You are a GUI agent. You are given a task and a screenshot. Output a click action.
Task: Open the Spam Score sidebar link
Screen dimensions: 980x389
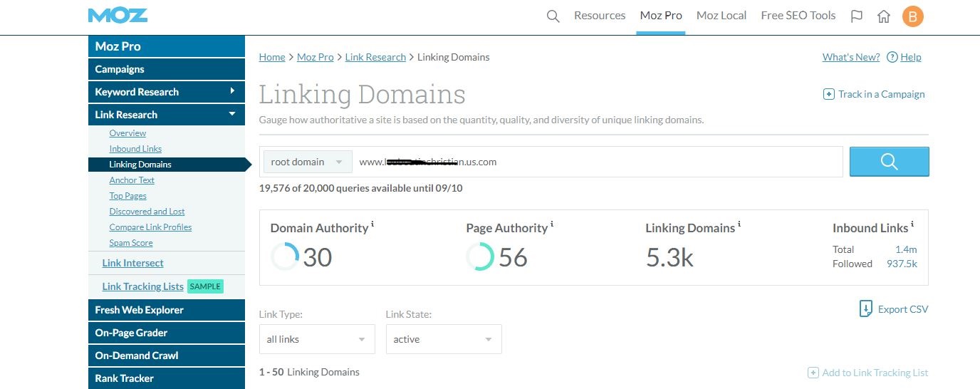130,243
